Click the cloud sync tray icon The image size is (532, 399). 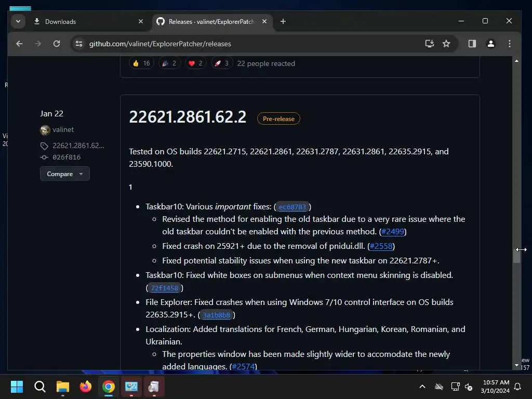(439, 387)
